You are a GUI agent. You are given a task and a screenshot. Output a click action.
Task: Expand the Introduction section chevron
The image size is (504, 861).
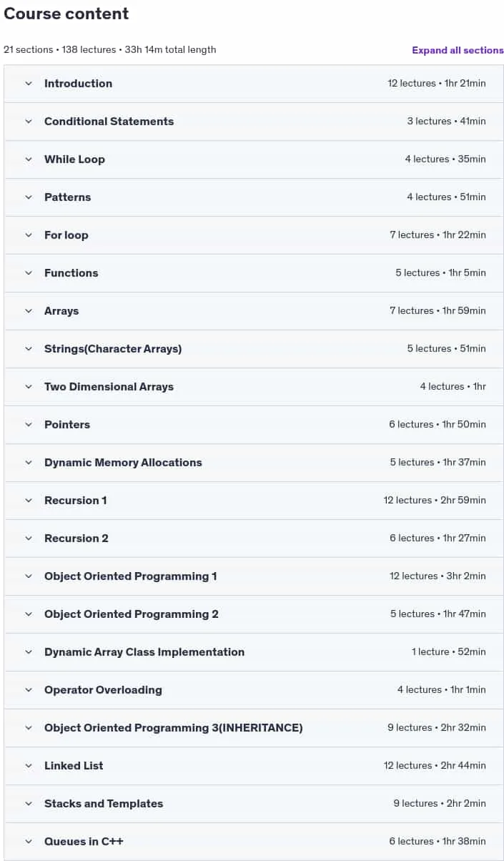(x=29, y=84)
